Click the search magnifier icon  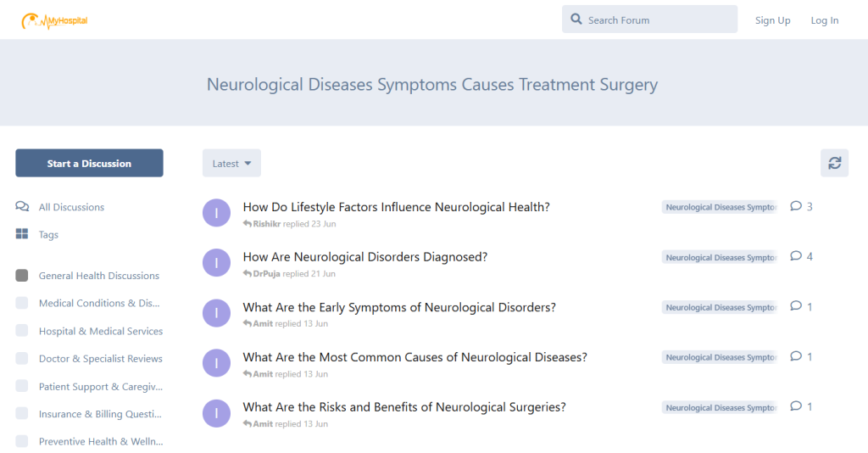576,20
